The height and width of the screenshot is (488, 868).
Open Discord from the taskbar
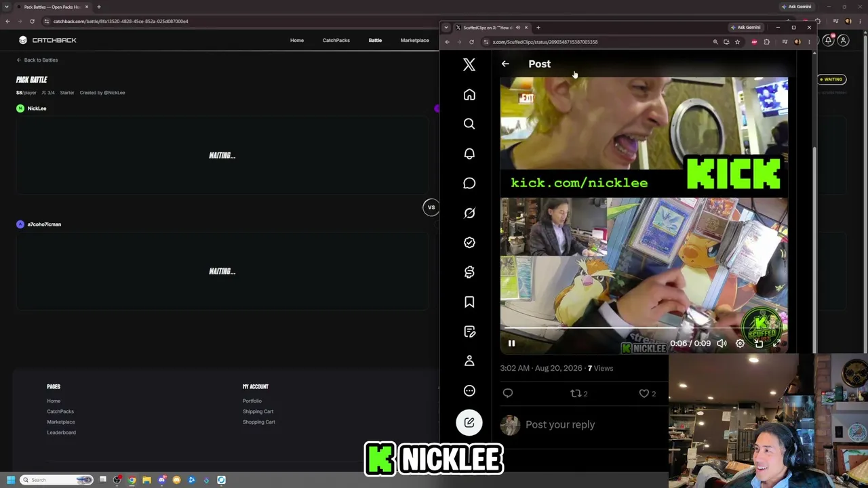[x=162, y=480]
